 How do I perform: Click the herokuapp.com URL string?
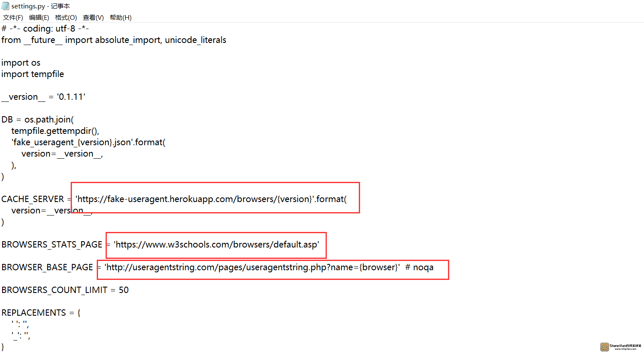194,199
